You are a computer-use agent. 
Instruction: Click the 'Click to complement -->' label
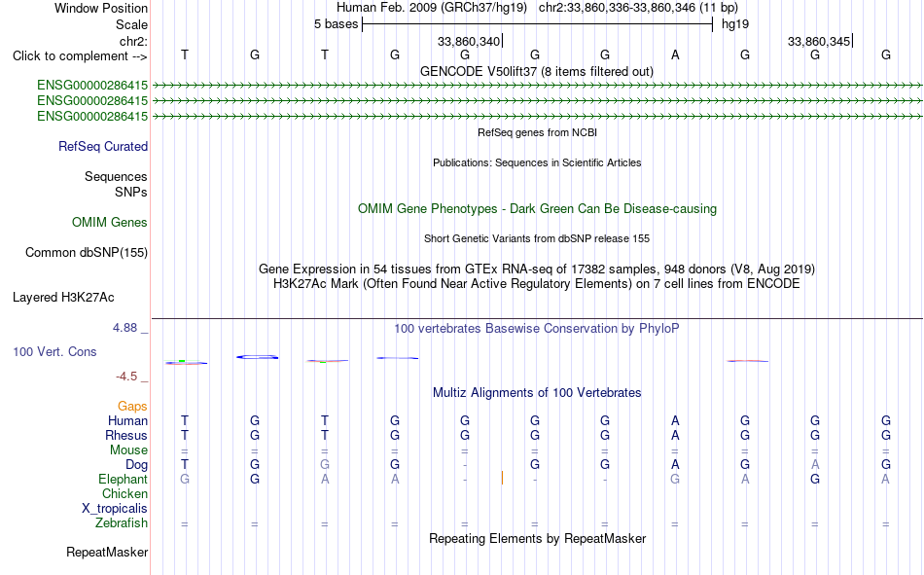[x=80, y=56]
